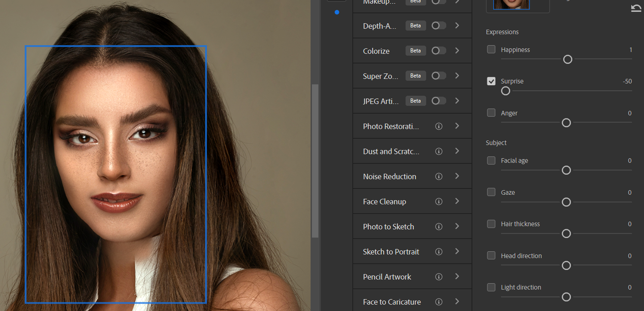Click info icon next to Photo Restoration

[x=439, y=126]
